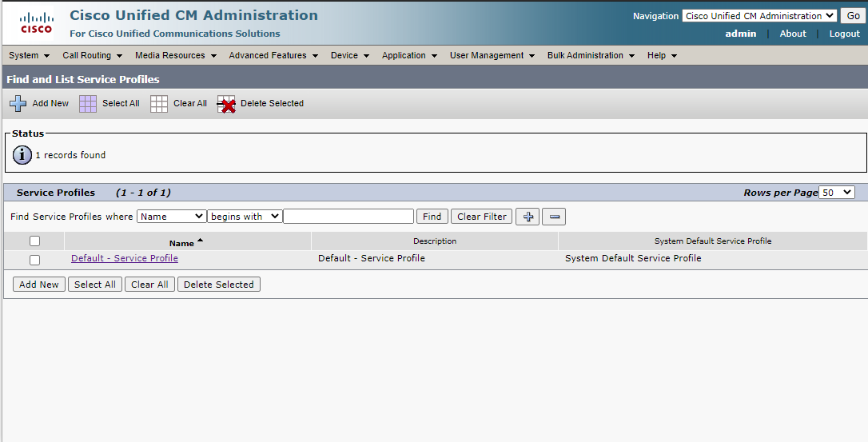Click the 'Default - Service Profile' description cell
The height and width of the screenshot is (442, 868).
pos(372,258)
